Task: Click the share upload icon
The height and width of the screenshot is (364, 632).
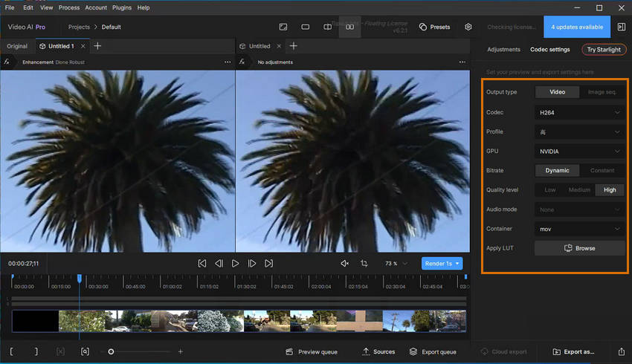Action: 621,351
